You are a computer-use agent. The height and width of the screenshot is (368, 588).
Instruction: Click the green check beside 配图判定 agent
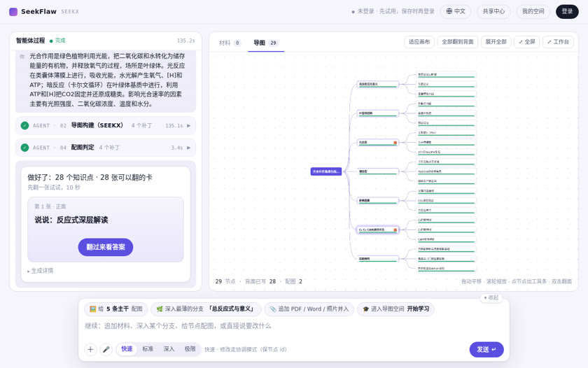click(24, 148)
